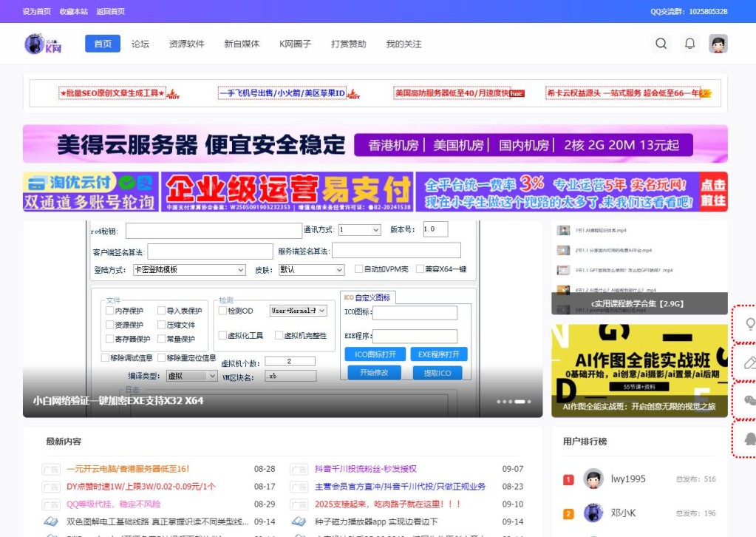Open the 淘优云付 banner ad
Image resolution: width=756 pixels, height=537 pixels.
point(91,192)
